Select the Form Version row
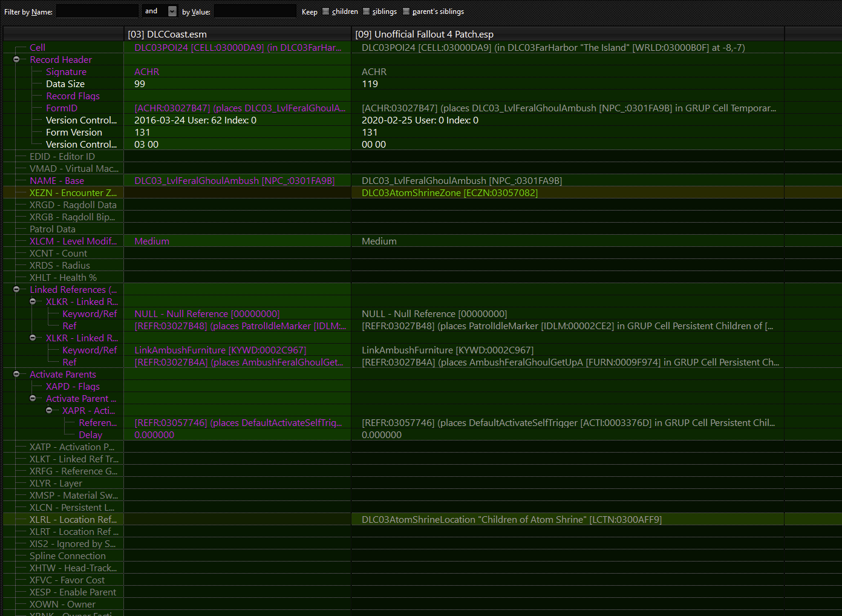842x616 pixels. 74,132
